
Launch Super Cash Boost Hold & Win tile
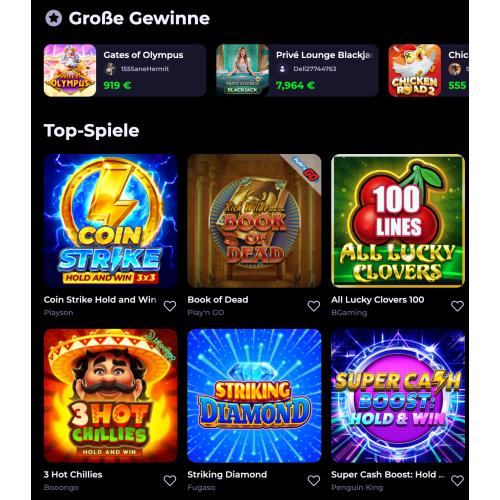coord(398,396)
